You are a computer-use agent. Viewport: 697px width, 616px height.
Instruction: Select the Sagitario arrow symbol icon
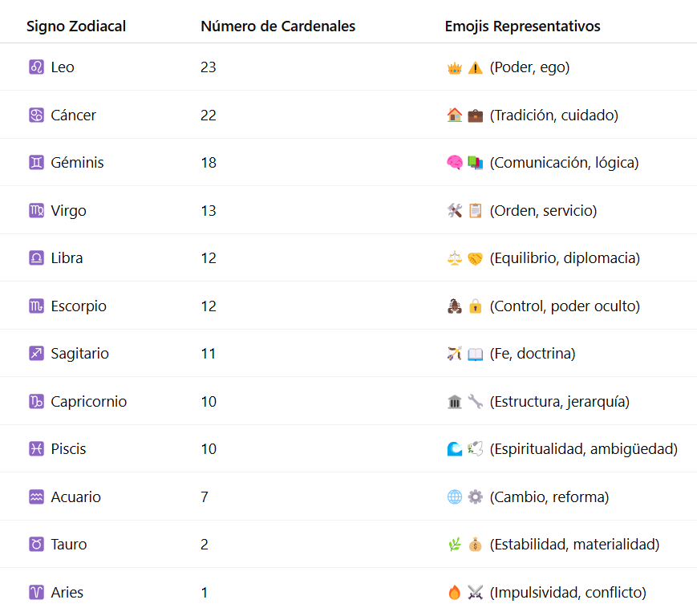[x=36, y=354]
